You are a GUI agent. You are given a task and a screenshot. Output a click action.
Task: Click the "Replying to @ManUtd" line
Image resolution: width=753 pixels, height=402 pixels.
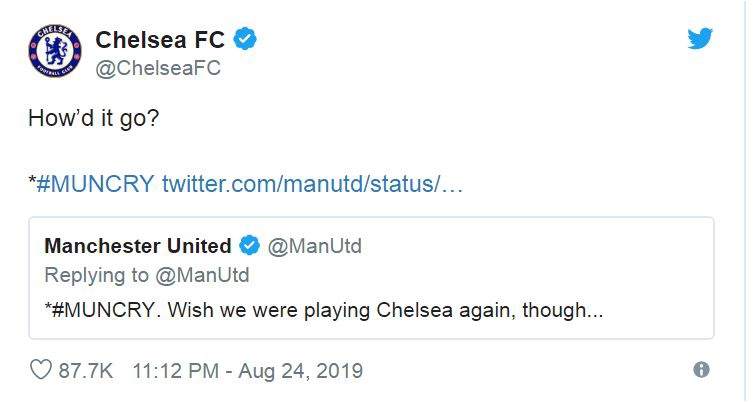(147, 275)
